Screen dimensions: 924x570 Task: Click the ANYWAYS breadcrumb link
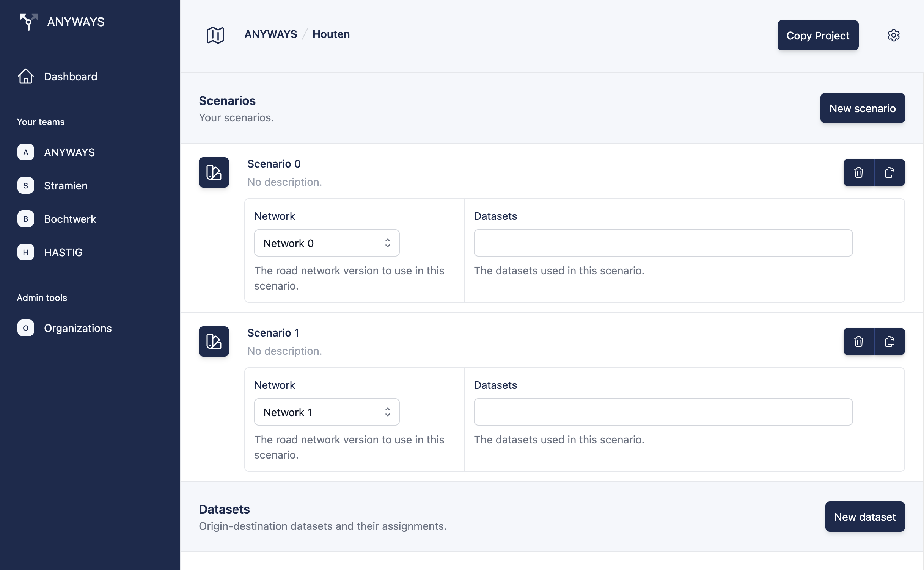(270, 34)
